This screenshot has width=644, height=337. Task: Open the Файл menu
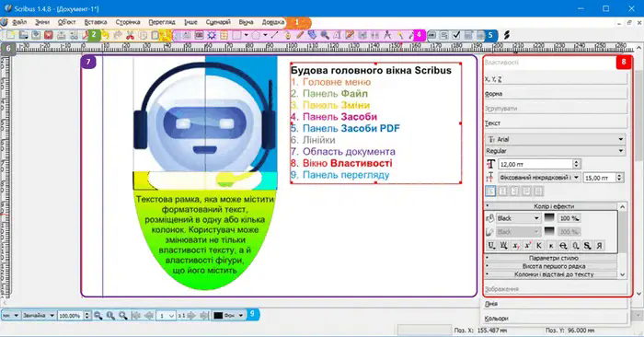coord(19,22)
